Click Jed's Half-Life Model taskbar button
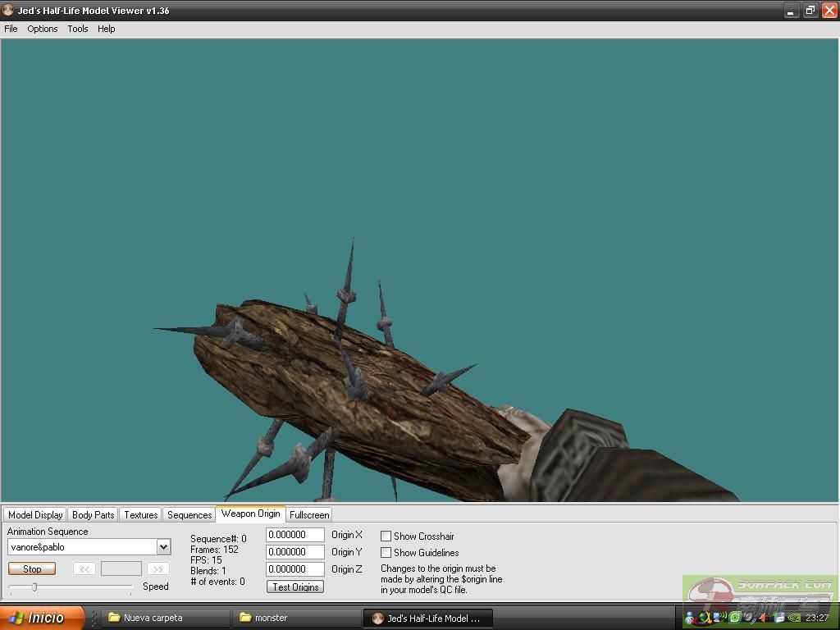The height and width of the screenshot is (630, 840). click(x=427, y=619)
